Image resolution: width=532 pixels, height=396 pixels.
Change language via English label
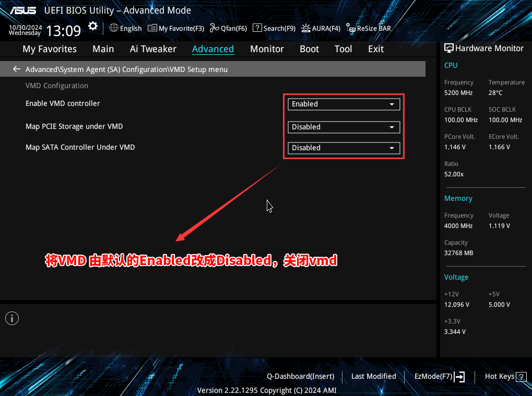coord(131,29)
